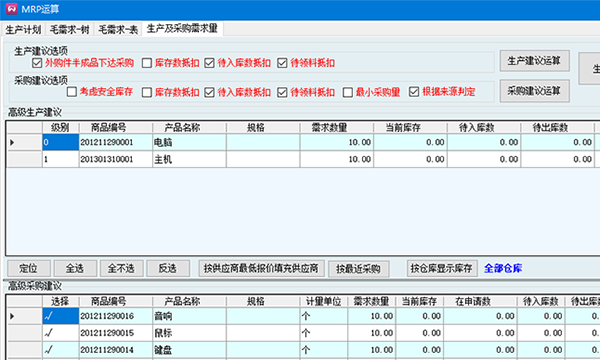Click 按供应商最低报价填充供应商 button
The image size is (600, 360).
point(261,268)
